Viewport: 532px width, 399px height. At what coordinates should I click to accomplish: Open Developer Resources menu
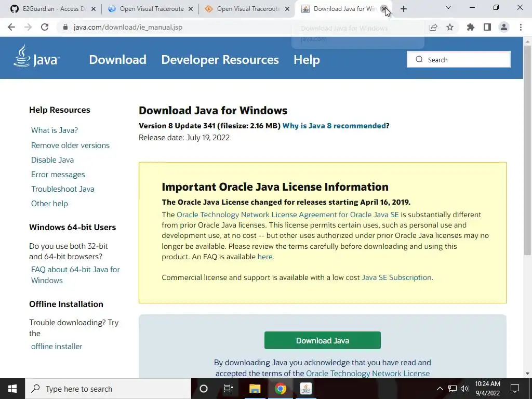click(x=220, y=60)
